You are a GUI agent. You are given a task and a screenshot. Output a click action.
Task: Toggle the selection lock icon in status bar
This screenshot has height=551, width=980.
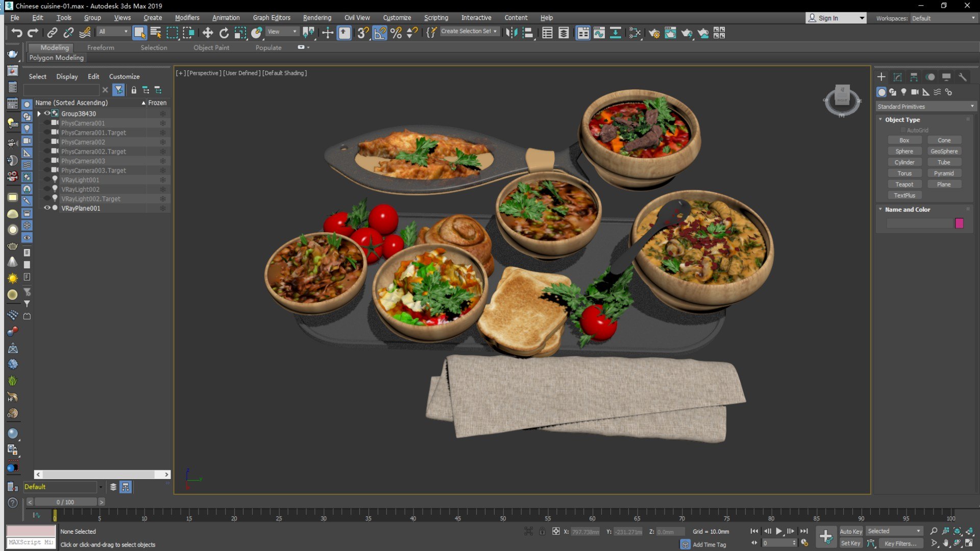pos(542,531)
